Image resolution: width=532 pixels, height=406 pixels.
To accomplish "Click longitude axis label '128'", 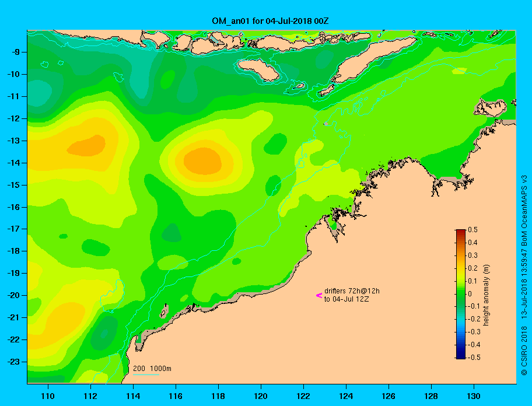I will (x=431, y=396).
